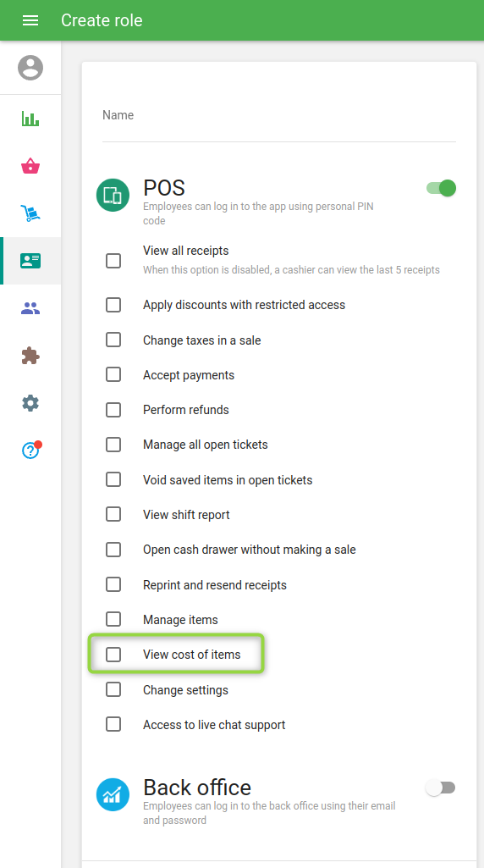Click the user account avatar icon
The height and width of the screenshot is (868, 484).
(30, 68)
